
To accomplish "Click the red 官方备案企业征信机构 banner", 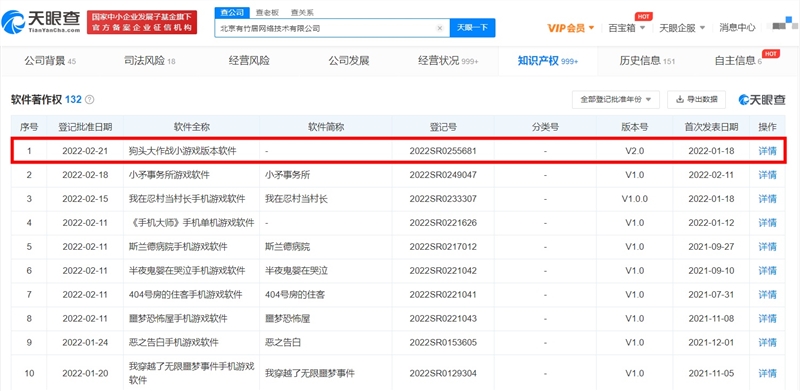I will tap(142, 23).
